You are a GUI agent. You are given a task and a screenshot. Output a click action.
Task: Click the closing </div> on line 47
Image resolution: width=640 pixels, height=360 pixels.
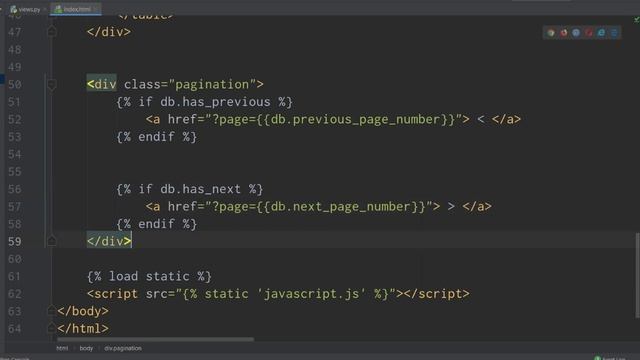pos(109,31)
